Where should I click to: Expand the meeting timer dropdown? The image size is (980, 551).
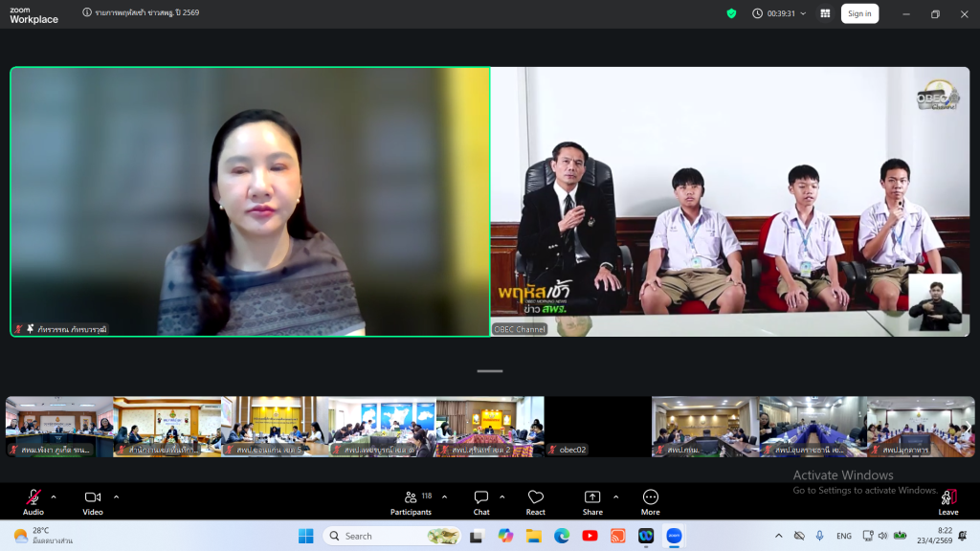802,13
